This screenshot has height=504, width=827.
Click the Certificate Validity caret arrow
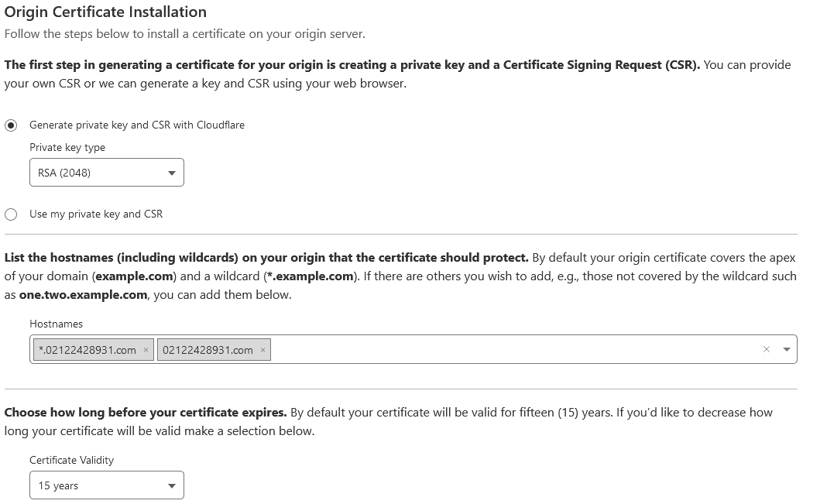tap(171, 485)
